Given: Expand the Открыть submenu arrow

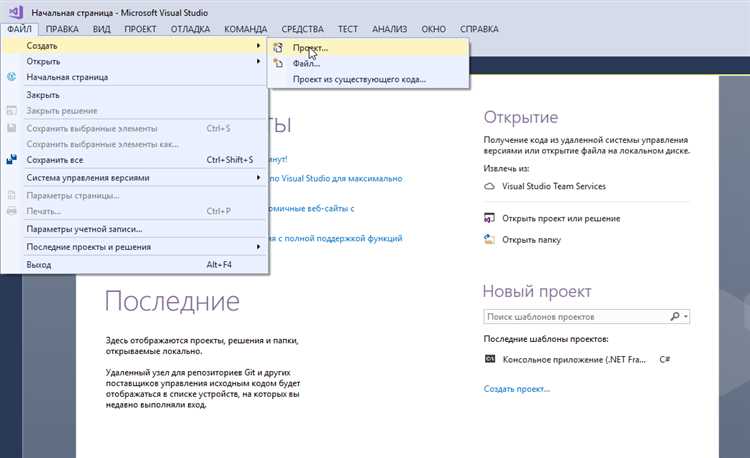Looking at the screenshot, I should (258, 61).
